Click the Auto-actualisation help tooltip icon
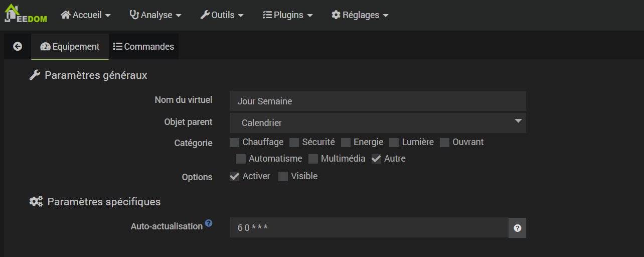 (209, 223)
